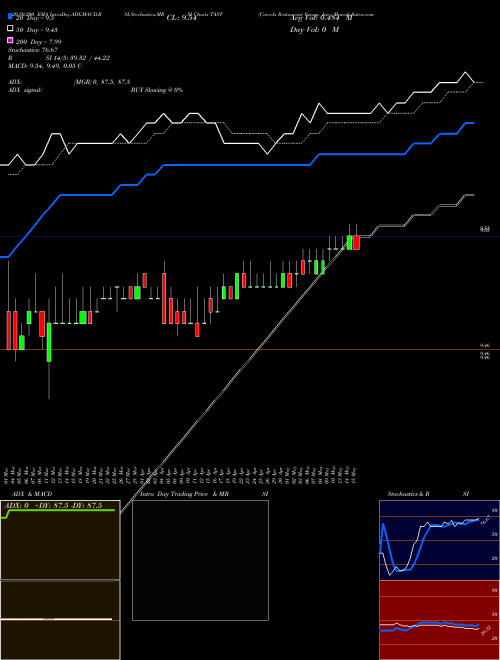Click the white 50 Day EMA legend swatch
Viewport: 500px width, 660px height.
pos(11,29)
